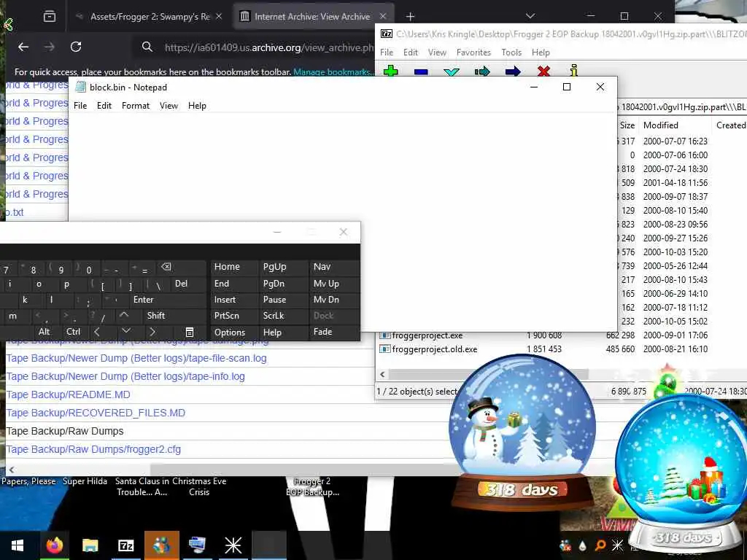747x560 pixels.
Task: Tap the right arrow key on the on-screen keyboard
Action: point(152,332)
